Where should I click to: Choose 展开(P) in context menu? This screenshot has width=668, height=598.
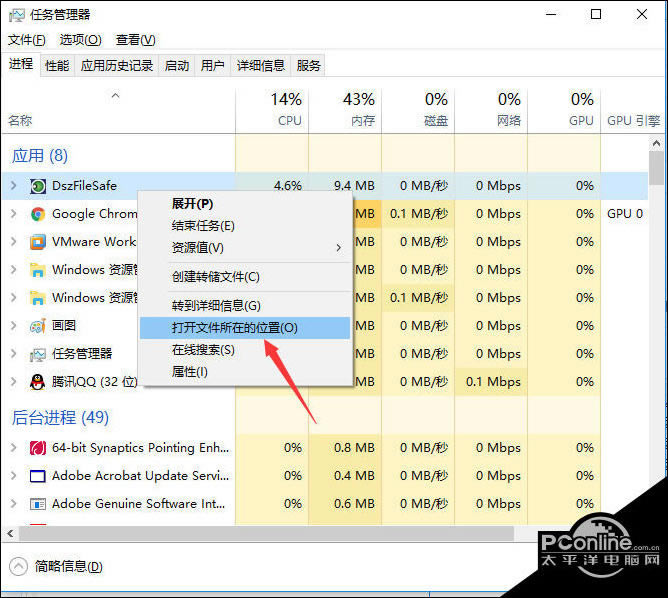245,204
